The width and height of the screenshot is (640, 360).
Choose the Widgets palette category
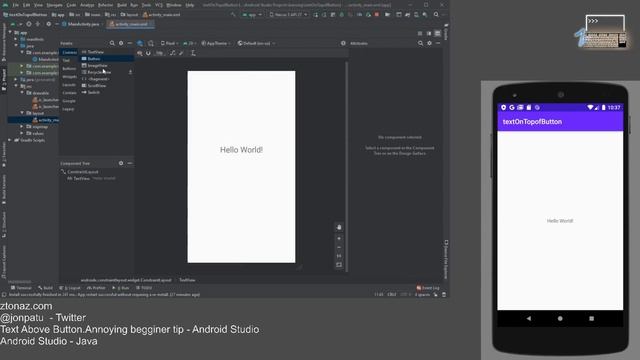(69, 77)
